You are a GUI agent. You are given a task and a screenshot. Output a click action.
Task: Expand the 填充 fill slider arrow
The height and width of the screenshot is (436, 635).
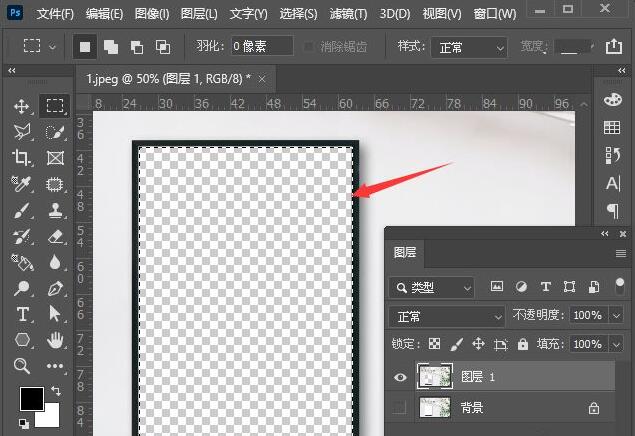click(616, 345)
